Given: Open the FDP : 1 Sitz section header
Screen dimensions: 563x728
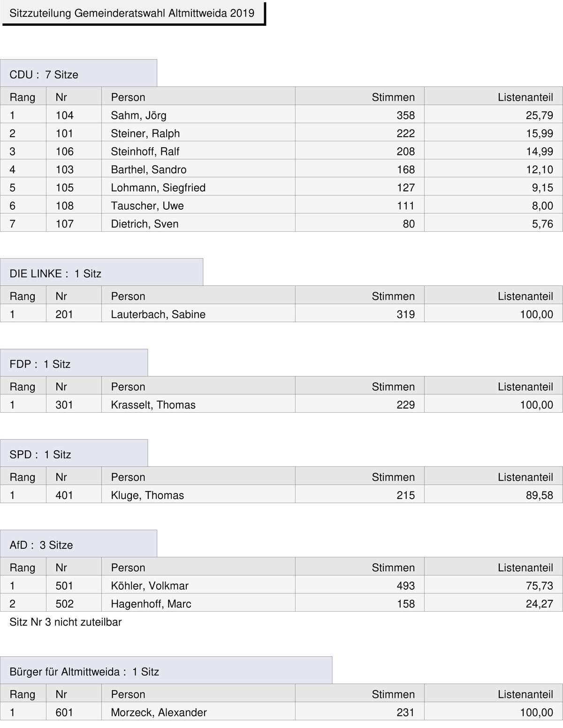Looking at the screenshot, I should click(74, 363).
